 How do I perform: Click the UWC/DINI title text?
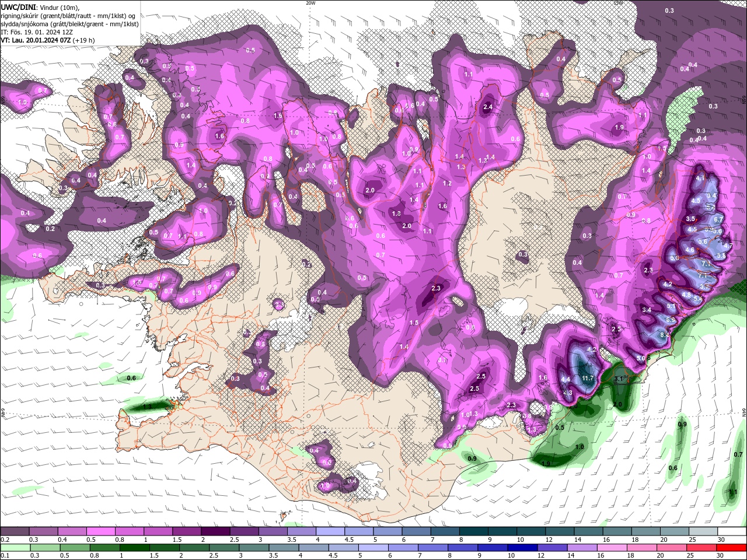[19, 7]
